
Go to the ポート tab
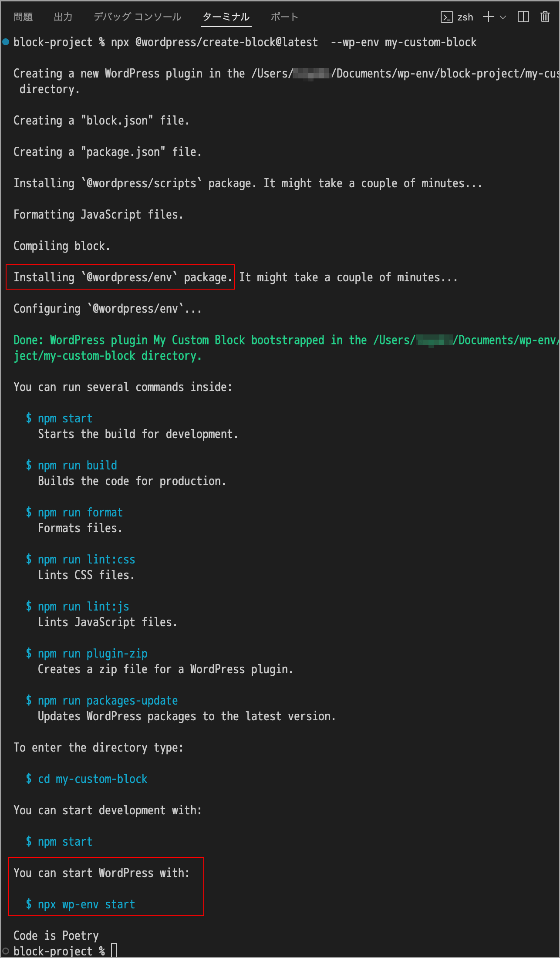(284, 17)
